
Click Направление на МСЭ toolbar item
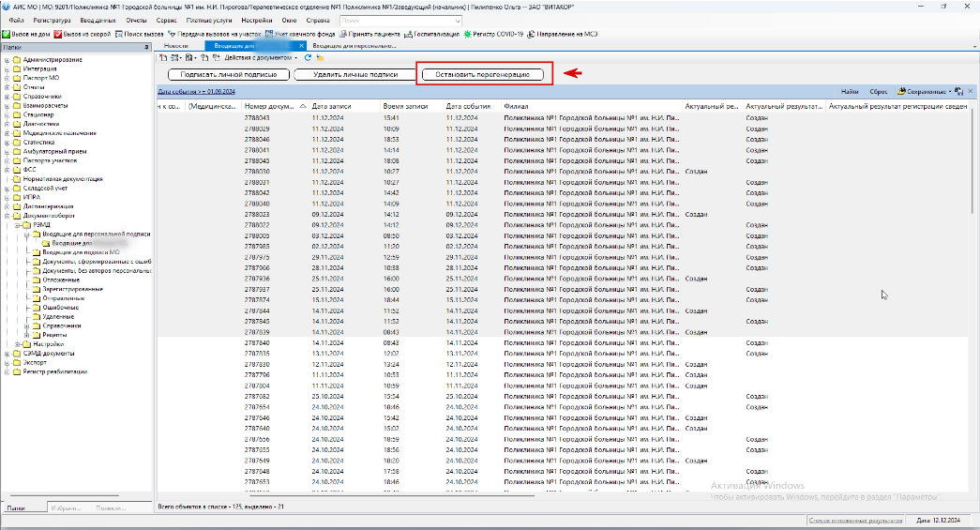pos(562,35)
